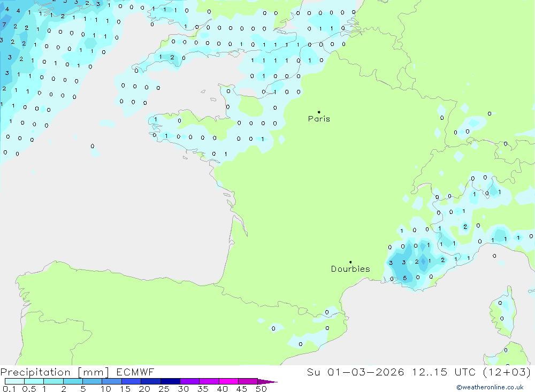This screenshot has height=392, width=535.
Task: Click the 0.5 legend scale label
Action: [29, 389]
